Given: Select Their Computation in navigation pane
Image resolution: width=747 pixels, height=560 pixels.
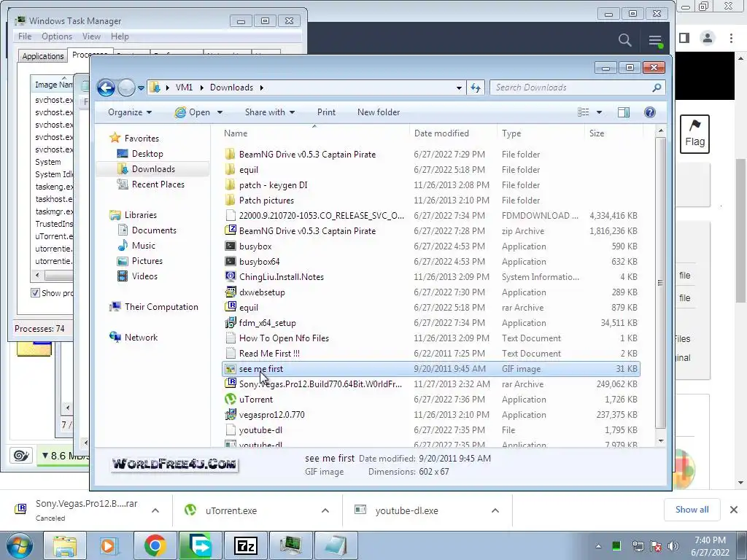Looking at the screenshot, I should tap(161, 307).
